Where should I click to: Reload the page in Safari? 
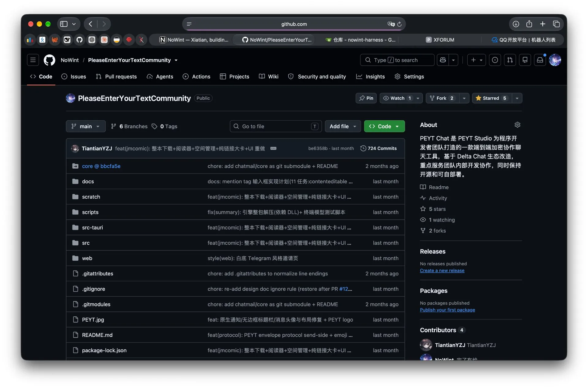click(x=399, y=24)
